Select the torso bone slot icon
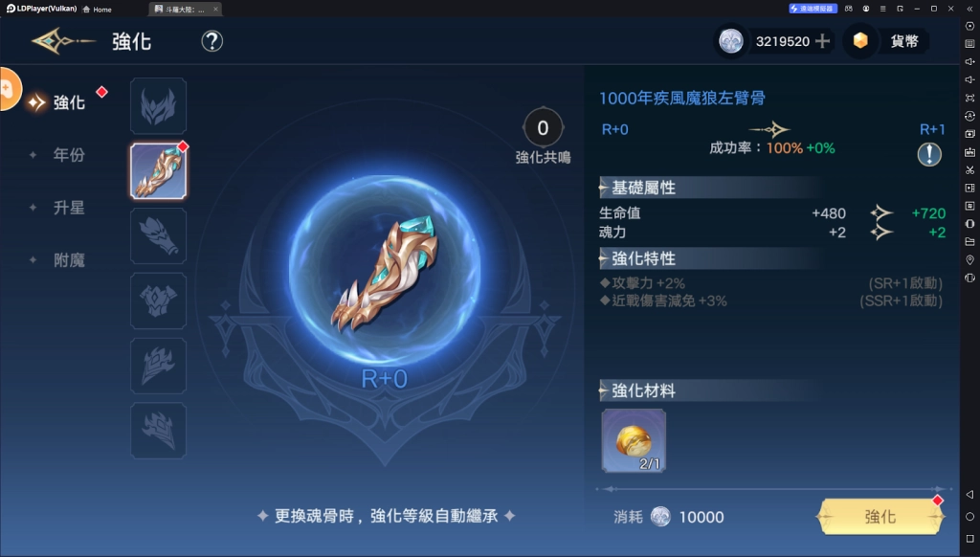The width and height of the screenshot is (980, 557). 158,301
